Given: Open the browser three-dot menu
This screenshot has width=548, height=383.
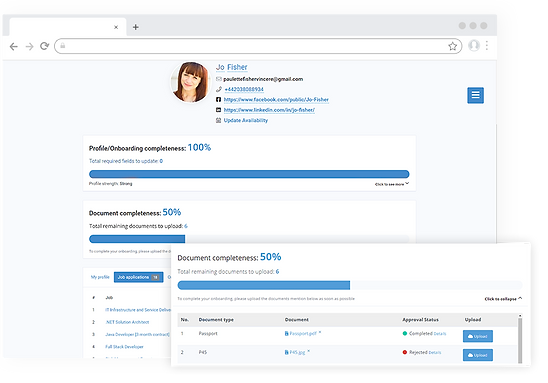Looking at the screenshot, I should pos(487,45).
